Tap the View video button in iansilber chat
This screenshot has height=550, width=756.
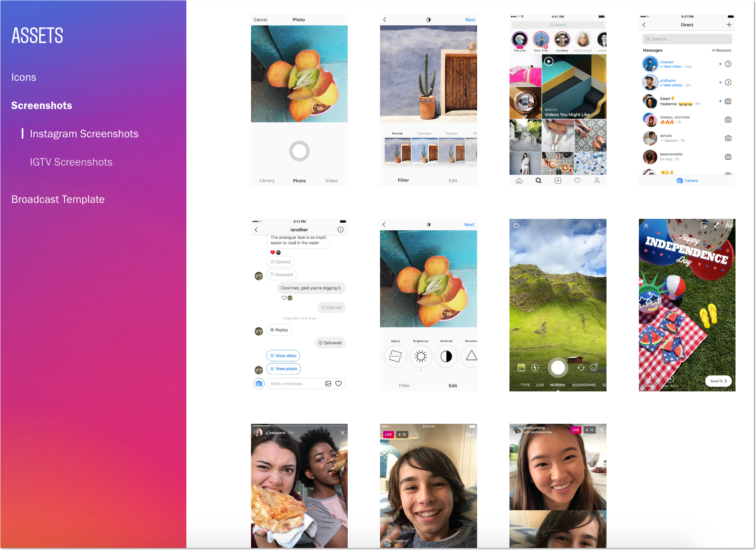click(283, 355)
